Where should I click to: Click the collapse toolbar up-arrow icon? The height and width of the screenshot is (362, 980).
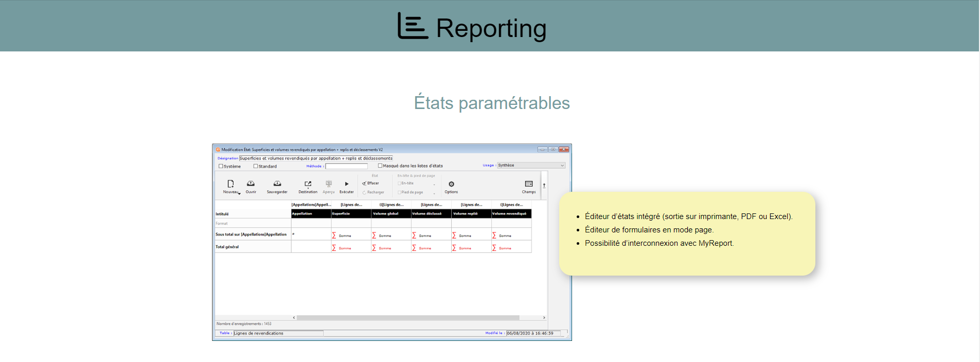coord(544,186)
